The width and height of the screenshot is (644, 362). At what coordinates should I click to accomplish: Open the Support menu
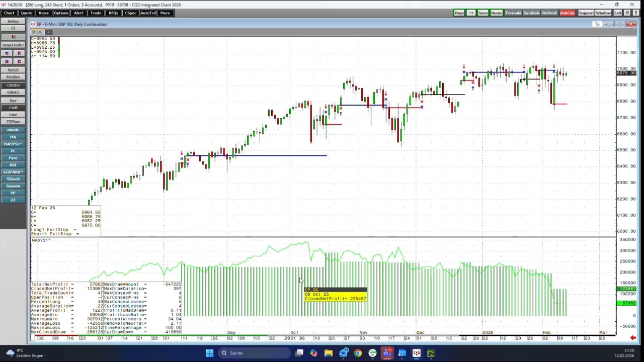586,13
